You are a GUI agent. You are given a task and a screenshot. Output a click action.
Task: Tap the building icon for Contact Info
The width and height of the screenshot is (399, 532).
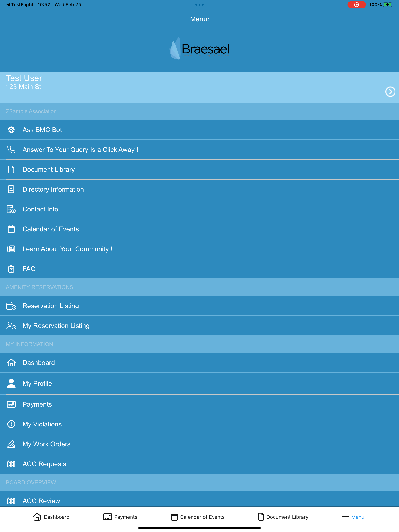11,209
